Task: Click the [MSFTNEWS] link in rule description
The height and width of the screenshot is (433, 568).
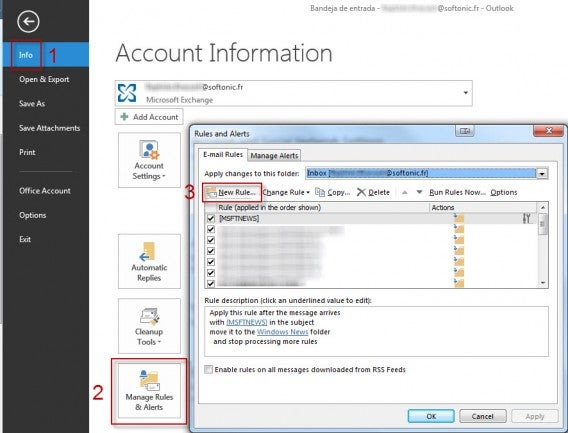Action: pyautogui.click(x=247, y=322)
